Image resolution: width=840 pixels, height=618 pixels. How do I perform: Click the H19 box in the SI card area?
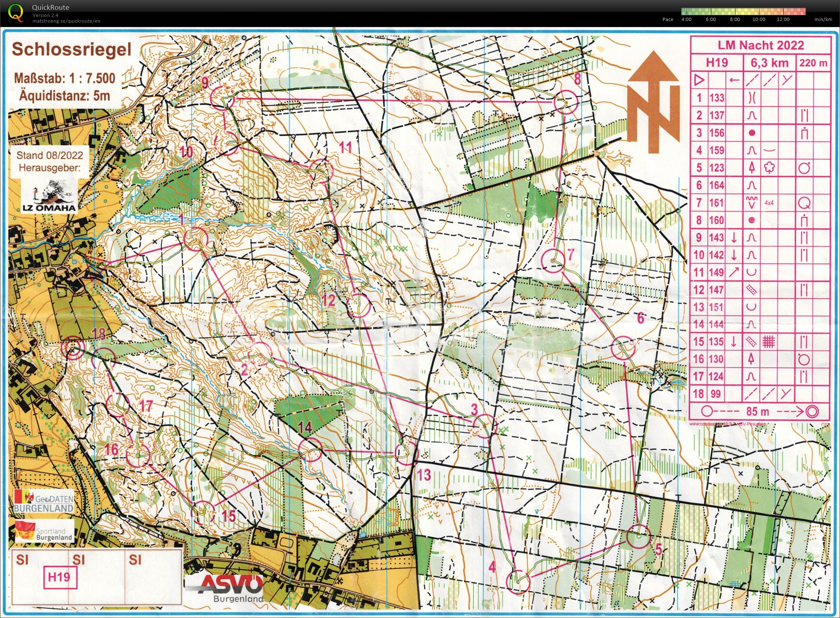[x=60, y=577]
